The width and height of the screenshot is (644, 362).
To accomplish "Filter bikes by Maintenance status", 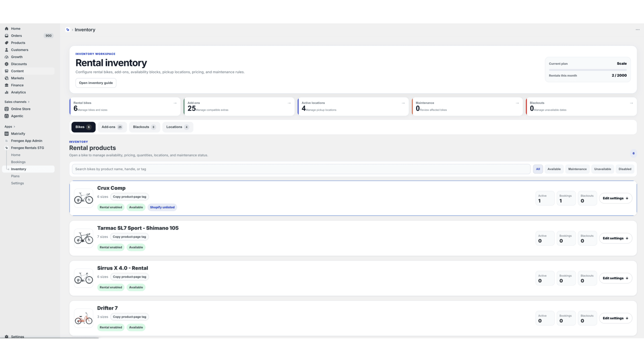I will click(577, 169).
